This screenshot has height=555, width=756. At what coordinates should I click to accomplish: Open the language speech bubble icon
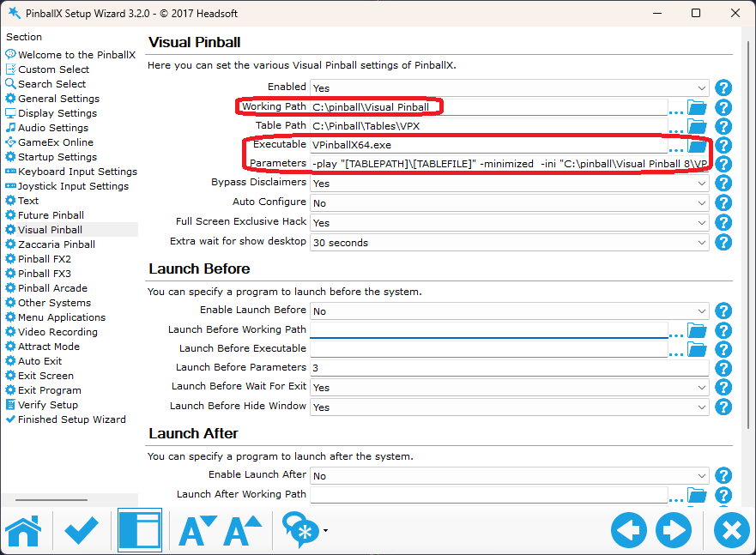coord(300,530)
